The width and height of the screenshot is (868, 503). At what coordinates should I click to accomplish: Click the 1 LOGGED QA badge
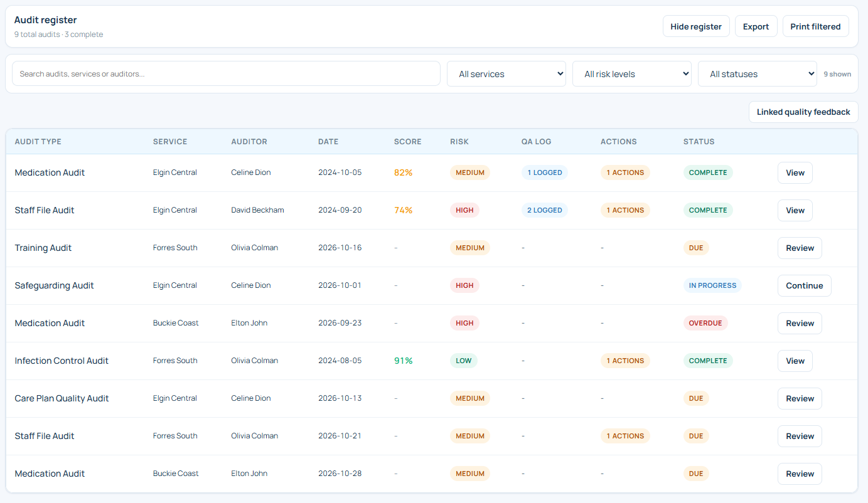545,172
